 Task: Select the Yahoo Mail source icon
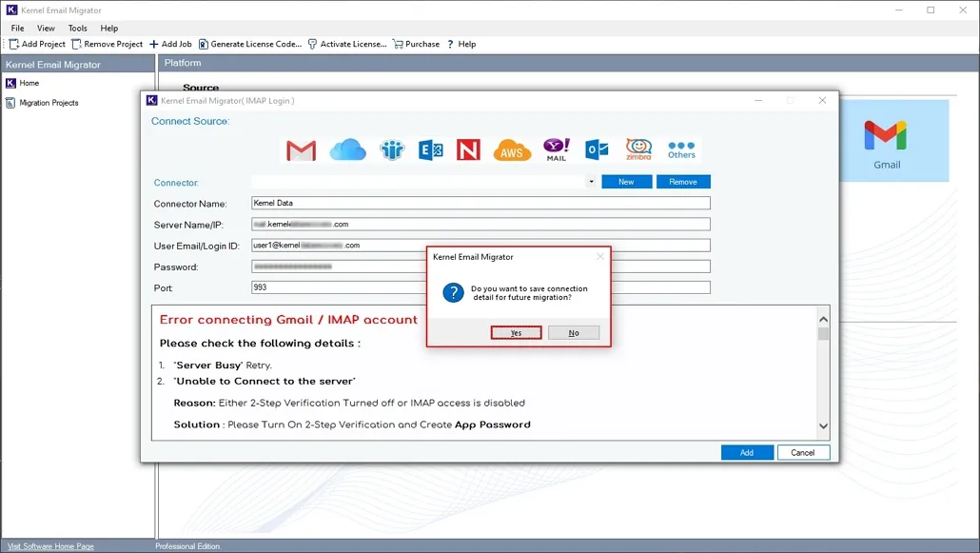[555, 149]
